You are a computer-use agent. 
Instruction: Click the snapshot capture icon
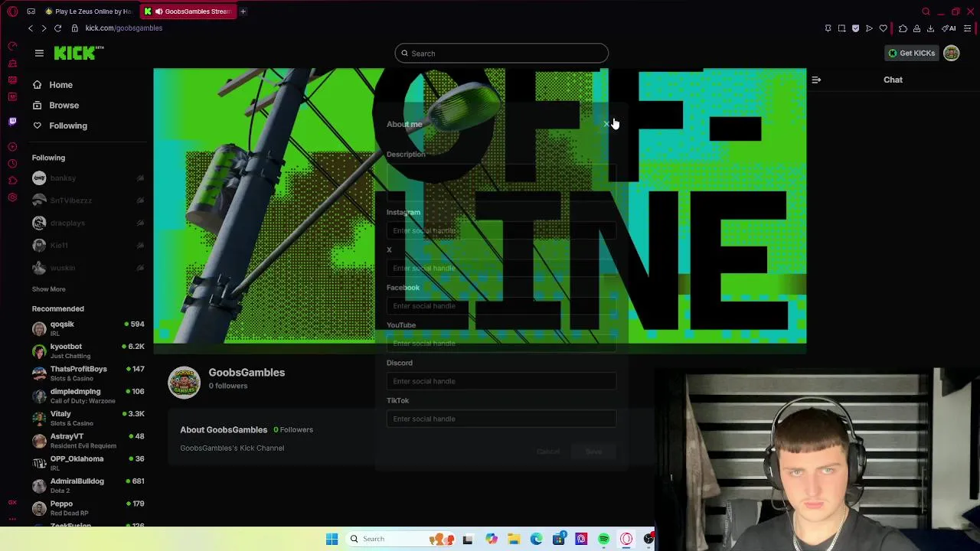pos(841,28)
